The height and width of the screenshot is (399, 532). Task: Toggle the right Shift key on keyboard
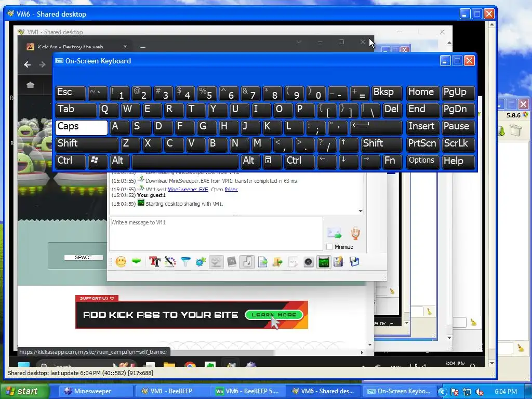pos(381,144)
